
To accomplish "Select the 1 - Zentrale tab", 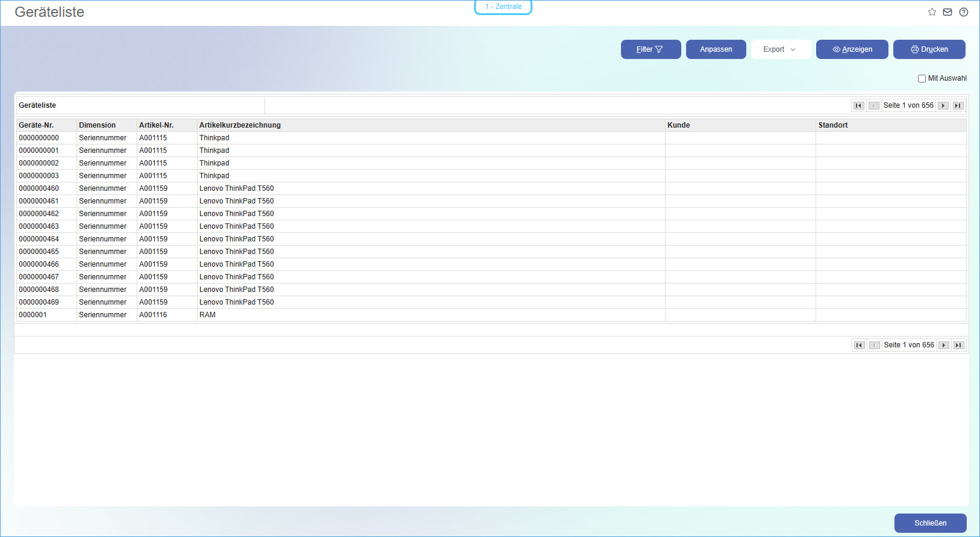I will tap(503, 7).
